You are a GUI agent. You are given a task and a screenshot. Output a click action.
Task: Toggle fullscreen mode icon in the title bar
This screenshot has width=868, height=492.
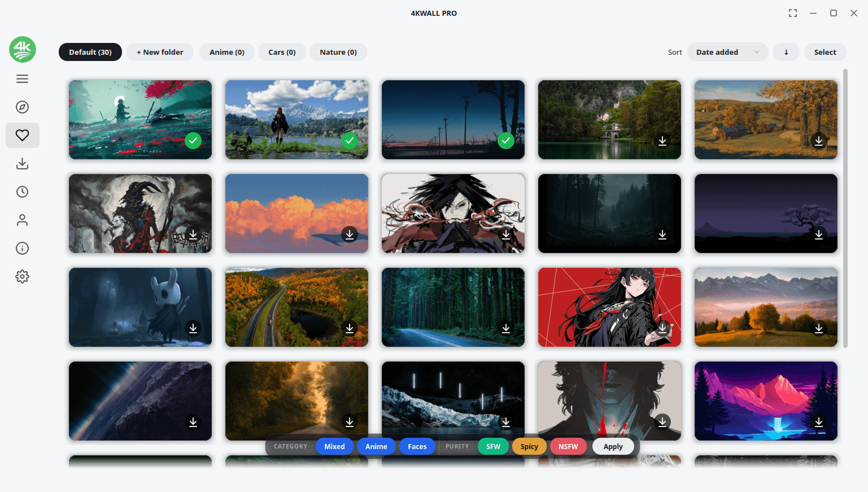pyautogui.click(x=793, y=13)
